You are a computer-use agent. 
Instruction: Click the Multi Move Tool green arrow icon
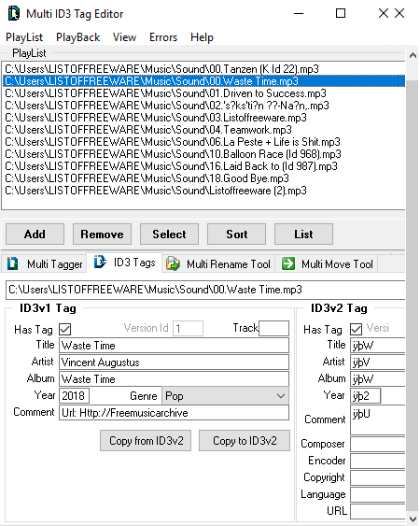[288, 263]
